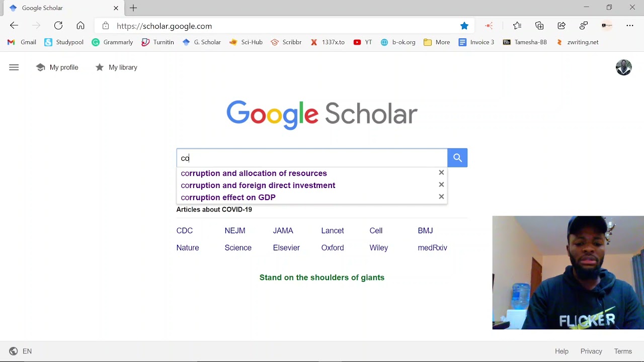Toggle the blue favorite star
644x362 pixels.
click(464, 26)
